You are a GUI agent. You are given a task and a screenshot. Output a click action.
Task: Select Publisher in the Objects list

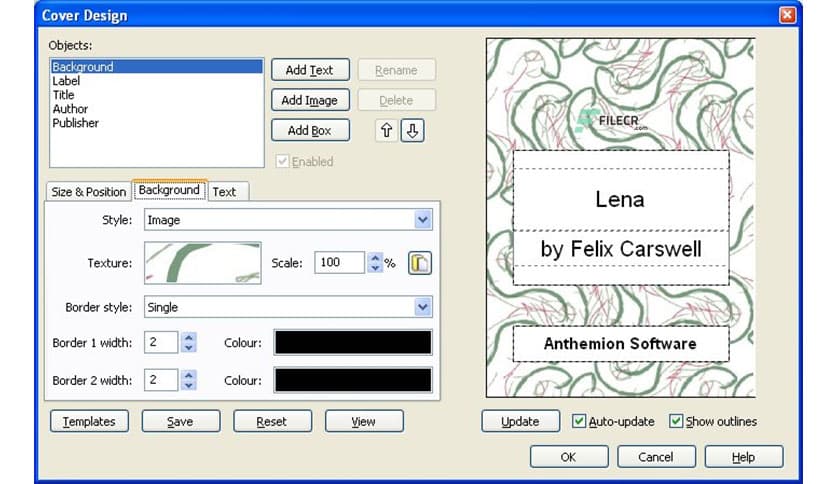75,123
